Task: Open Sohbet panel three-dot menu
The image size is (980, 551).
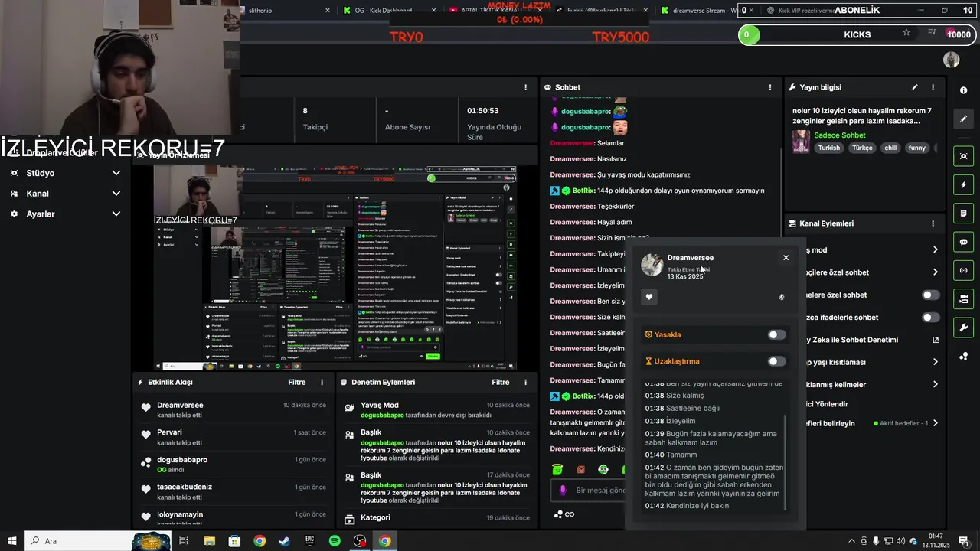Action: click(770, 87)
